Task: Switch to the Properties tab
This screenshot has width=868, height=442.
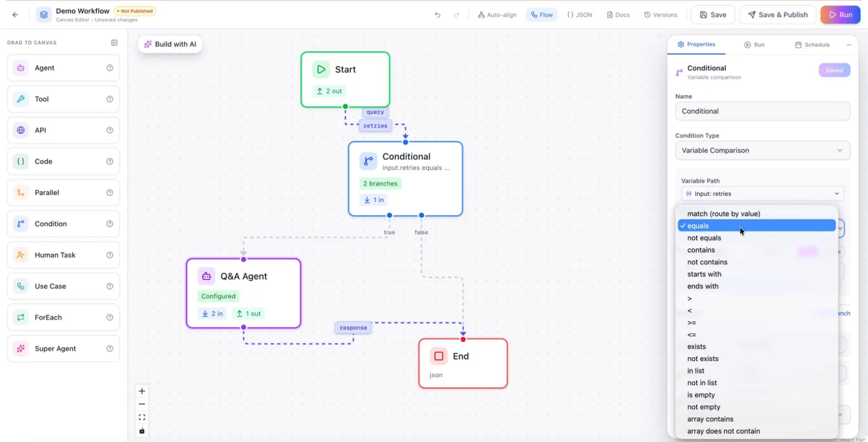Action: (696, 44)
